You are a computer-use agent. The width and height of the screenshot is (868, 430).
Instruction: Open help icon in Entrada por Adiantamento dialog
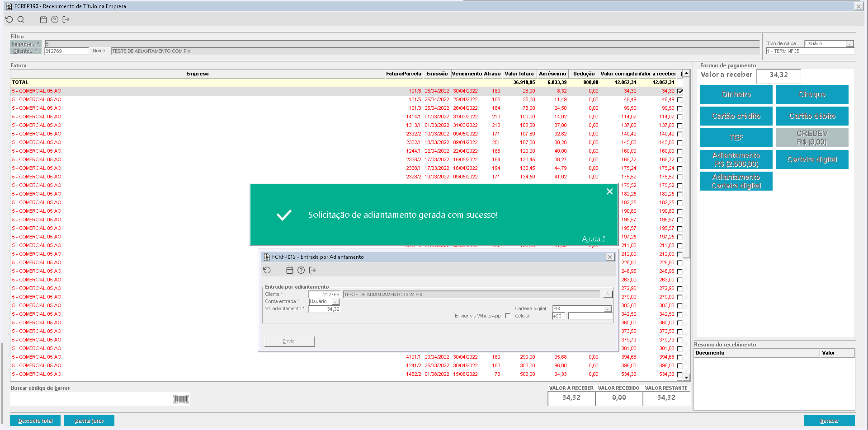click(301, 270)
